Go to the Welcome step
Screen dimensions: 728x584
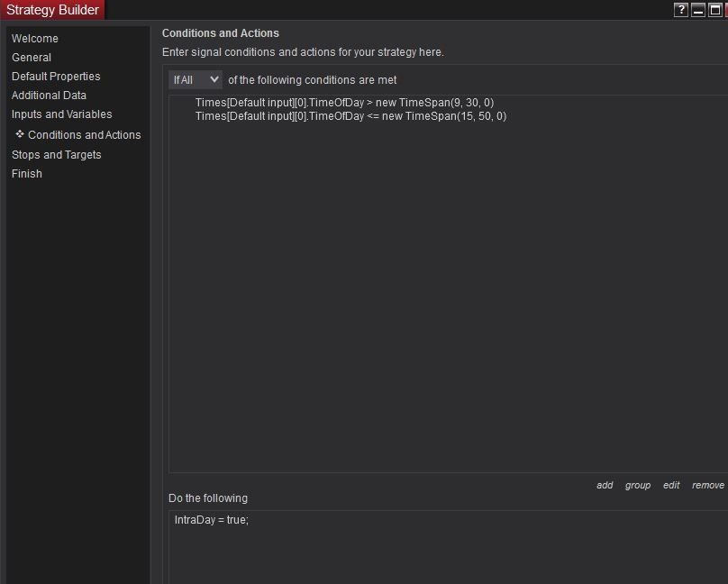(35, 39)
